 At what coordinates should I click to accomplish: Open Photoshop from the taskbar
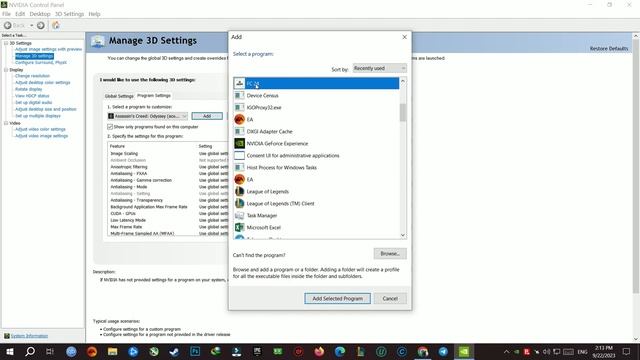tap(195, 351)
